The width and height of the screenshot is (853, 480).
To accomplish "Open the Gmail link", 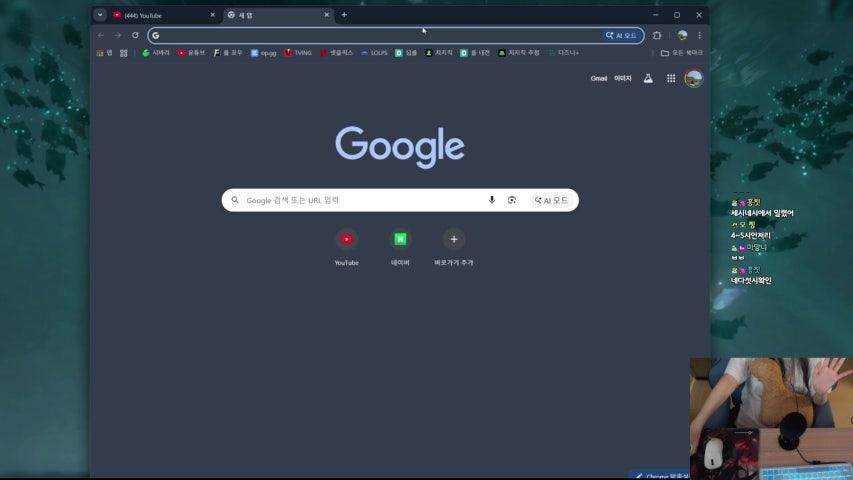I will click(x=598, y=78).
